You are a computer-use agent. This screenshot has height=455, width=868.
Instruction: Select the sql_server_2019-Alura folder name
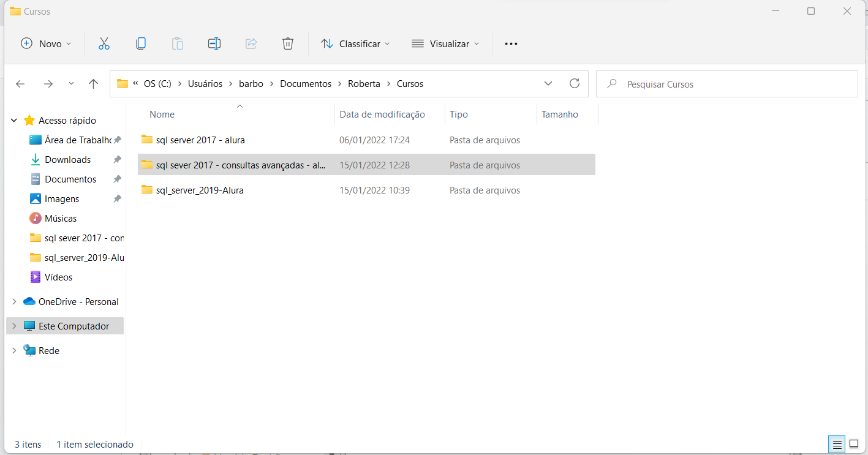200,190
